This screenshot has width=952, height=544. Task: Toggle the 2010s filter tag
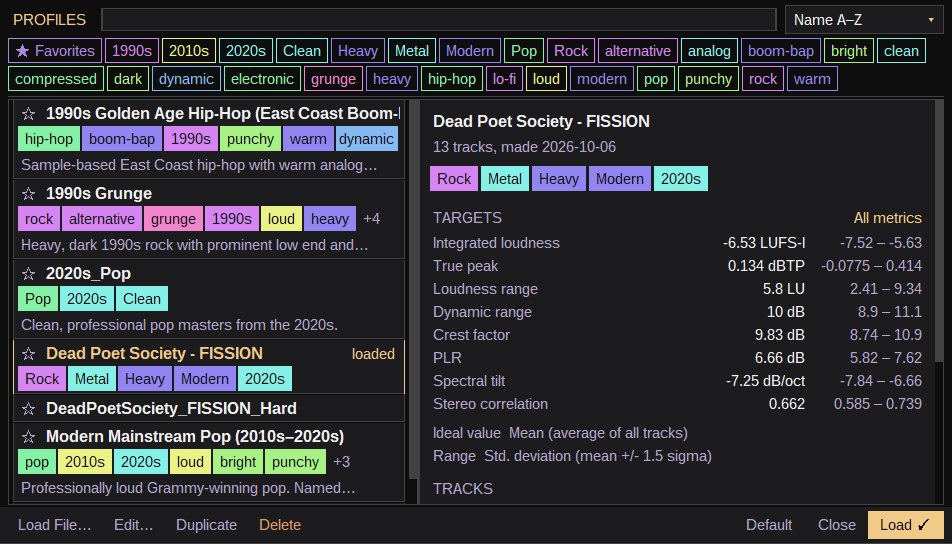click(189, 51)
